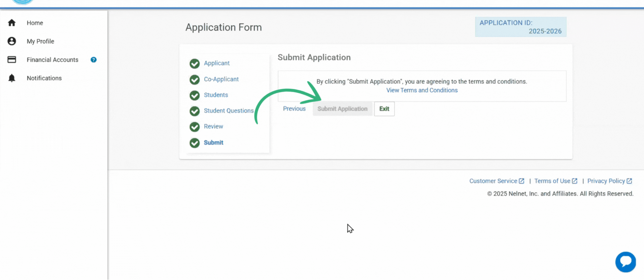This screenshot has width=644, height=280.
Task: Open the chat bubble widget
Action: coord(625,262)
